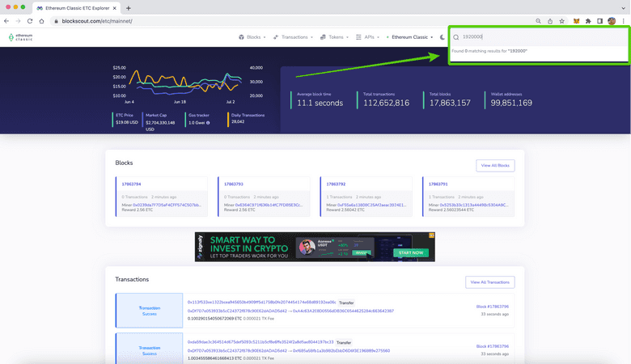Expand the Transactions dropdown menu
Screen dimensions: 631x364
click(294, 37)
